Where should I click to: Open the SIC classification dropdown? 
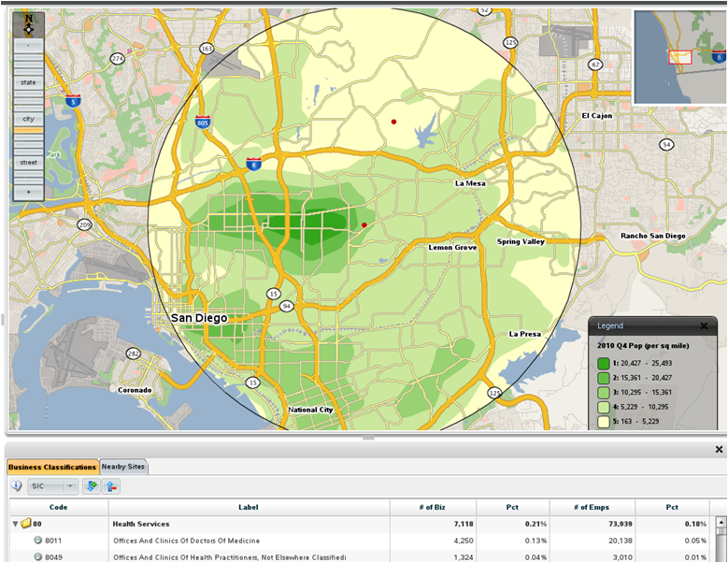(52, 486)
